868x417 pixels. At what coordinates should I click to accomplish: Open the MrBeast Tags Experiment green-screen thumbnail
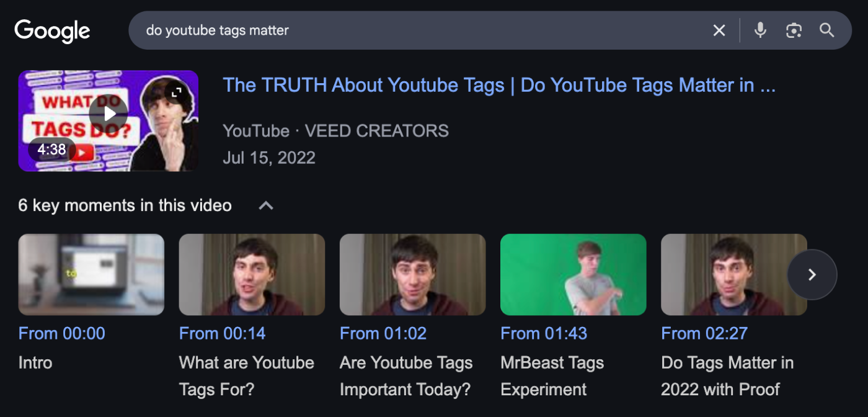(573, 274)
